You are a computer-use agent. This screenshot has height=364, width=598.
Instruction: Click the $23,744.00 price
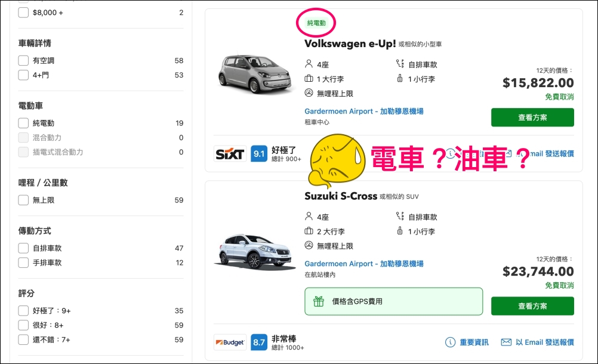(538, 272)
